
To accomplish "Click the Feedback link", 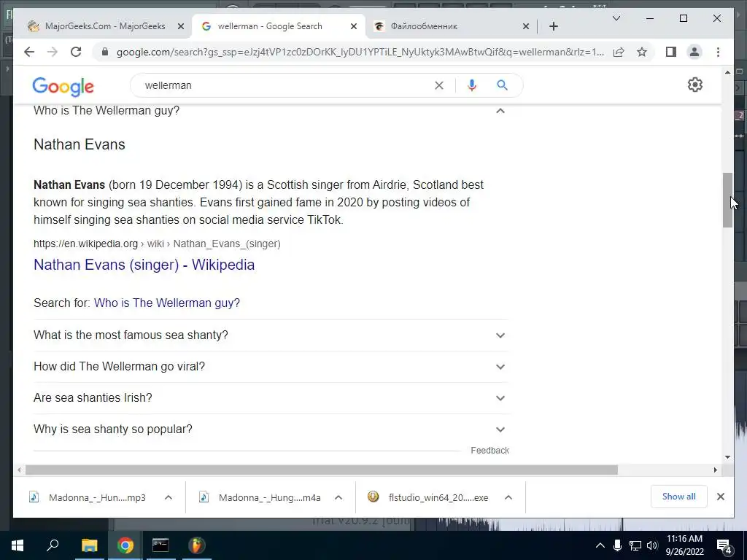I will click(489, 451).
